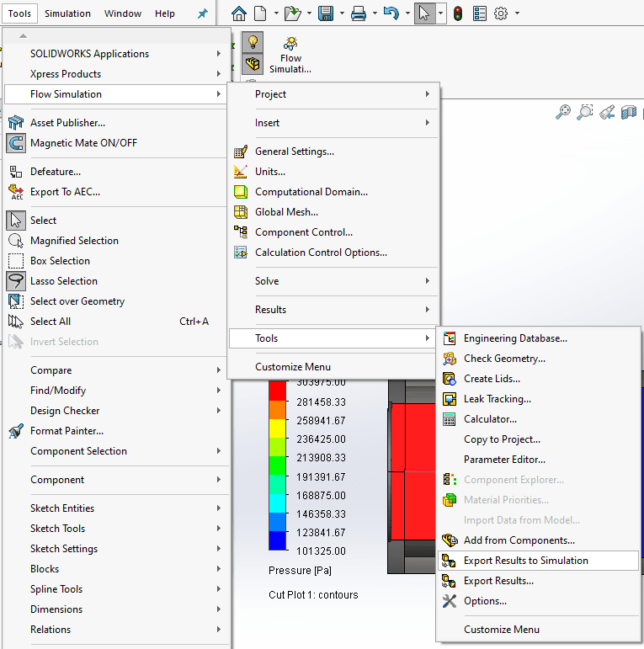Click the Rebuild traffic light icon
This screenshot has height=649, width=644.
[458, 13]
